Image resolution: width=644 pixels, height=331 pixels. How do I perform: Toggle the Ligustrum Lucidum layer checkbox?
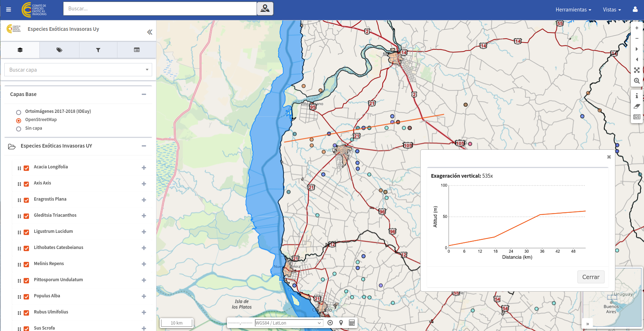[26, 232]
